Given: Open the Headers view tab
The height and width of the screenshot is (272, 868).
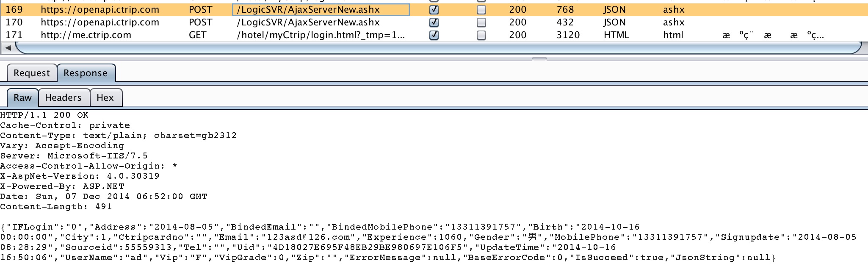Looking at the screenshot, I should click(64, 98).
